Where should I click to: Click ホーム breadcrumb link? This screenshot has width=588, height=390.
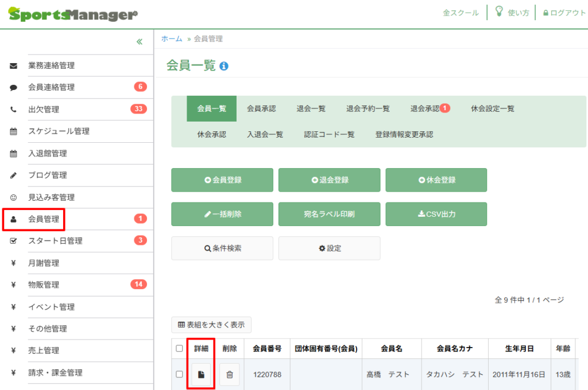coord(172,39)
